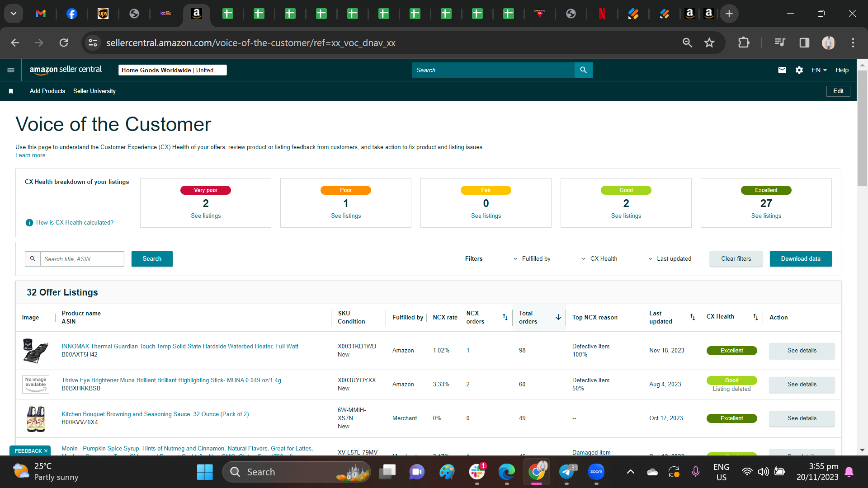Viewport: 868px width, 488px height.
Task: Open Kitchen Bouquet Browning sauce product link
Action: pos(155,414)
